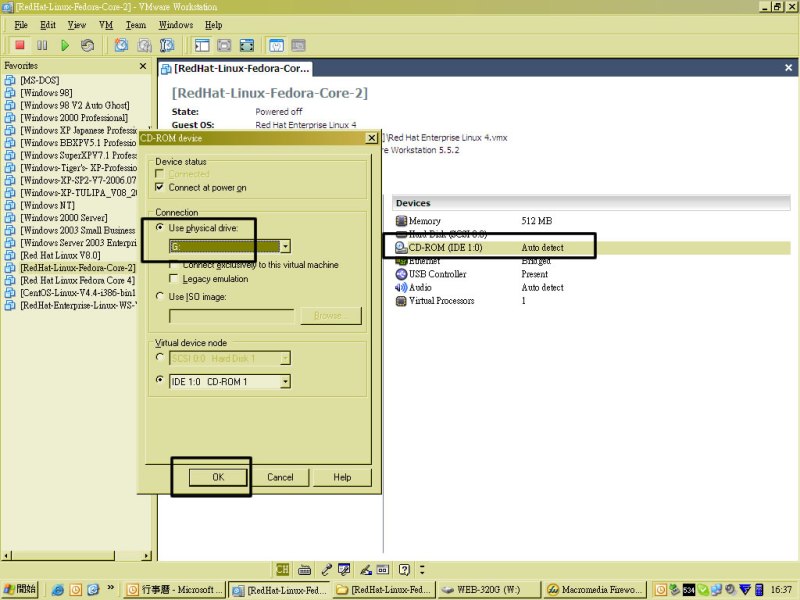800x600 pixels.
Task: Click the Memory device icon
Action: click(401, 221)
